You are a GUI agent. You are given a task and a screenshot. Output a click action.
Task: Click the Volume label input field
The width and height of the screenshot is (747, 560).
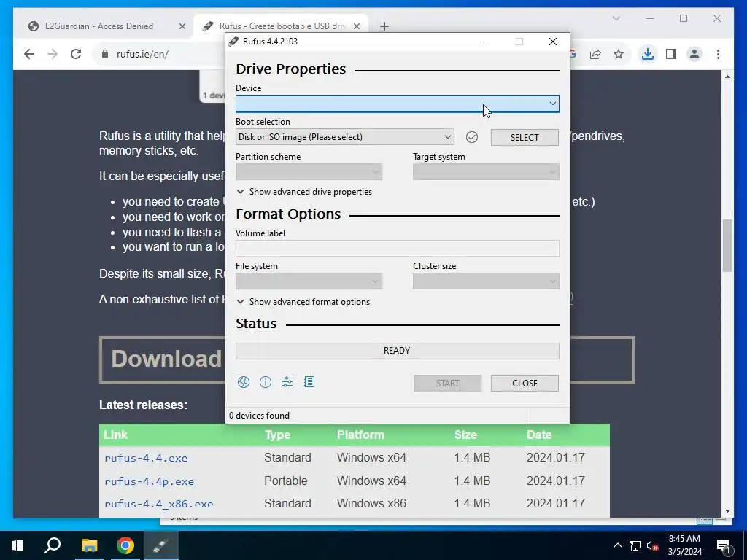point(398,248)
